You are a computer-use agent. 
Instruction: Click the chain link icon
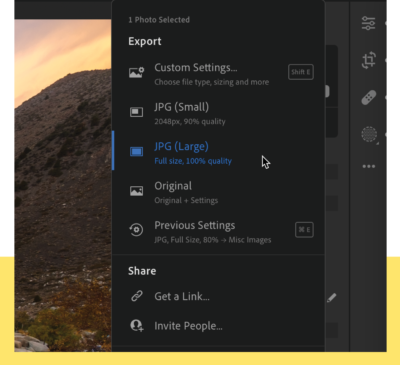click(x=137, y=296)
